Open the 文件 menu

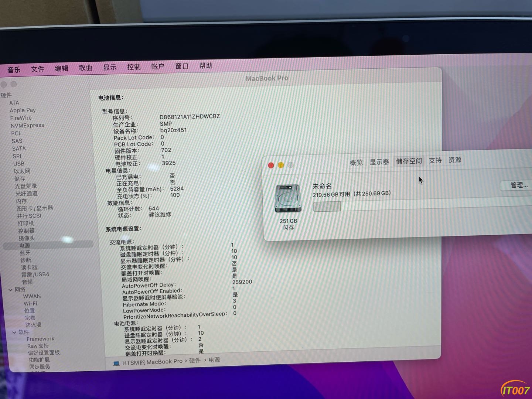[x=38, y=69]
